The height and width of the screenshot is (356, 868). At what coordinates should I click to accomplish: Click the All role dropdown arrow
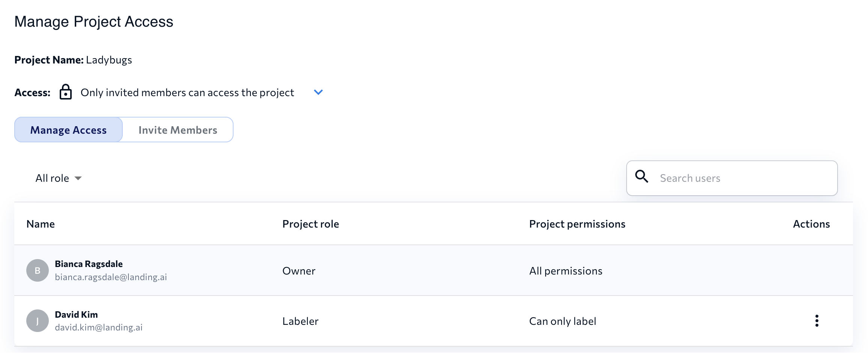click(78, 178)
